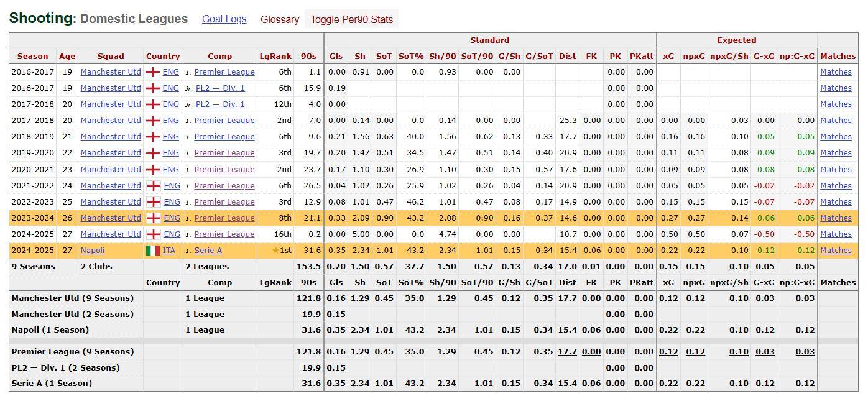Open the Napoli squad link
Screen dimensions: 868x401
coord(93,250)
